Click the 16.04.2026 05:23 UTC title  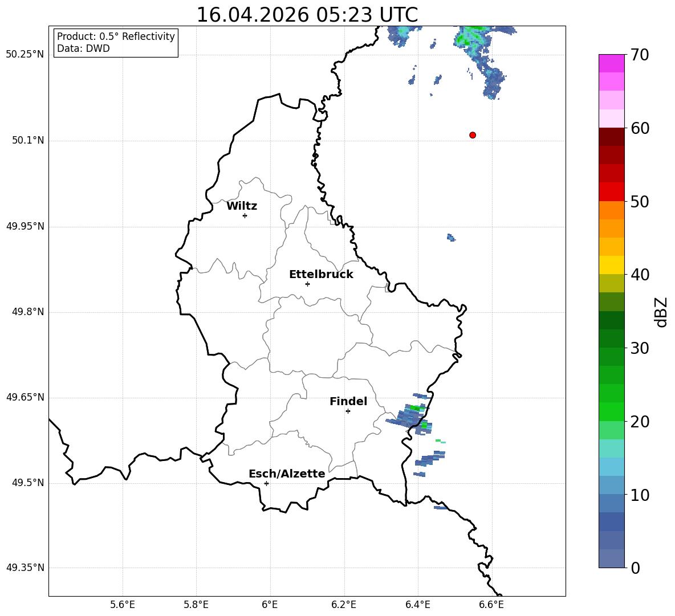point(307,15)
